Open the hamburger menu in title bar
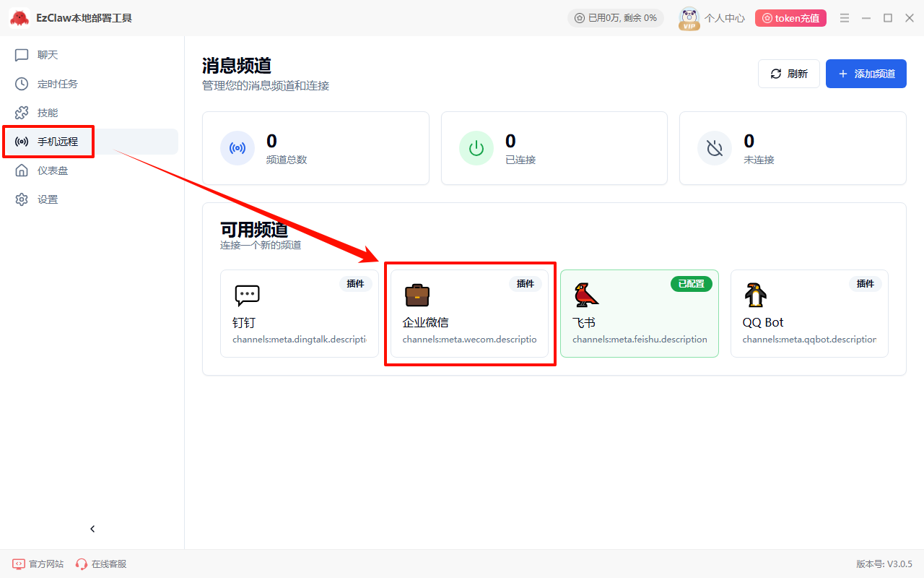Viewport: 924px width, 578px height. 845,18
